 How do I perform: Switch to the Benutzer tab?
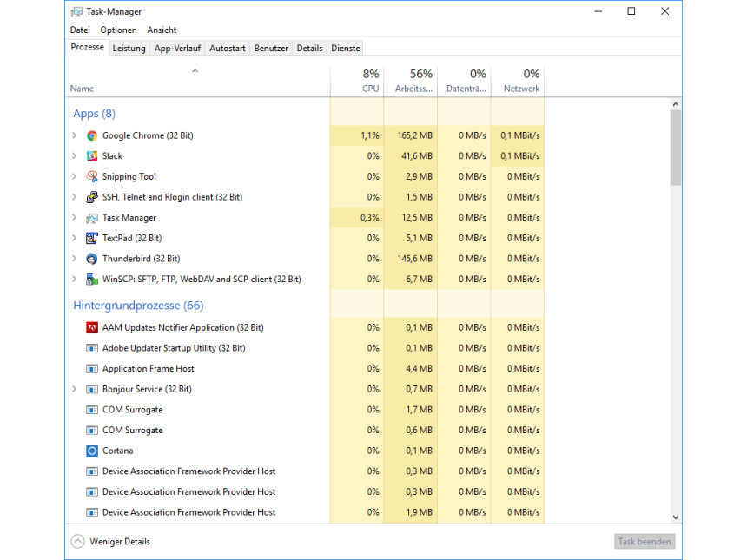(x=271, y=48)
